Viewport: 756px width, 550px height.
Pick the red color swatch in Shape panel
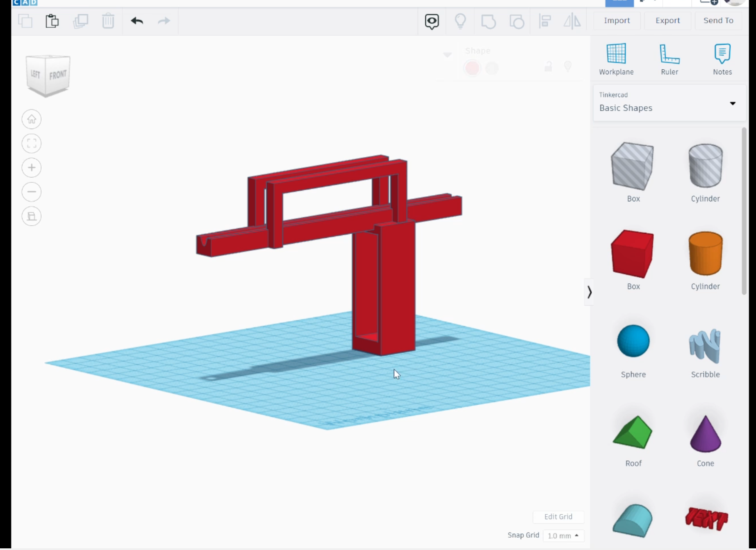click(x=472, y=68)
